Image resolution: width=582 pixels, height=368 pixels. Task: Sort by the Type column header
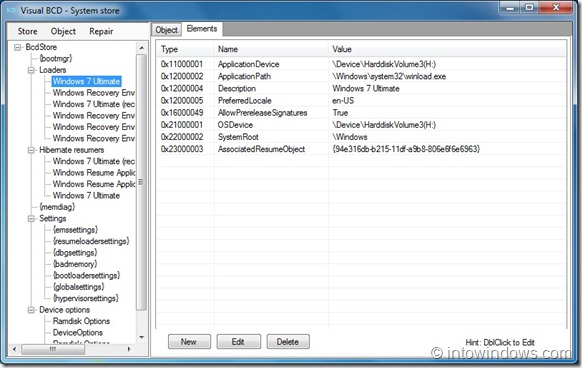[x=185, y=49]
